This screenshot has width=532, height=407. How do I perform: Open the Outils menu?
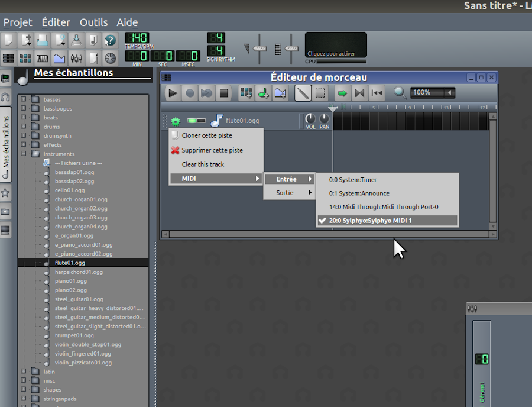click(x=93, y=22)
